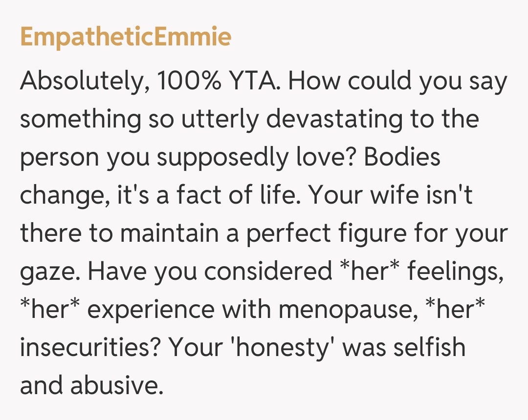Open the EmpatheticEmmie user profile
Image resolution: width=528 pixels, height=420 pixels.
pyautogui.click(x=126, y=38)
